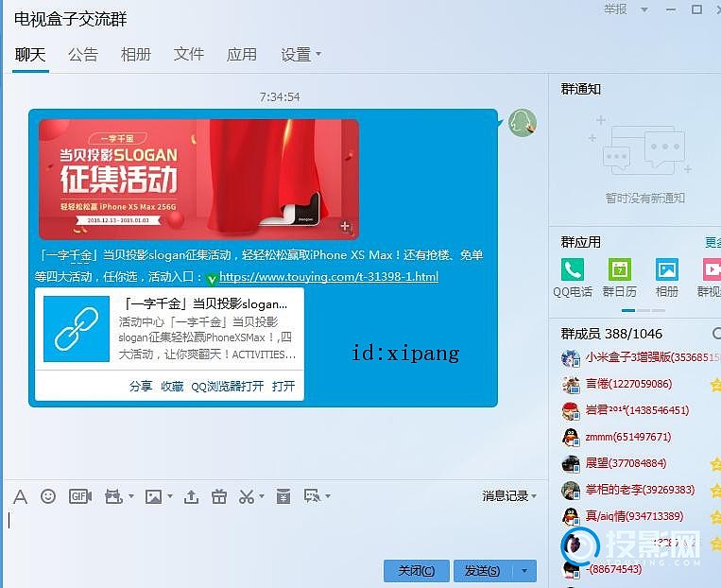Viewport: 721px width, 588px height.
Task: Click in the message input field
Action: [x=276, y=531]
